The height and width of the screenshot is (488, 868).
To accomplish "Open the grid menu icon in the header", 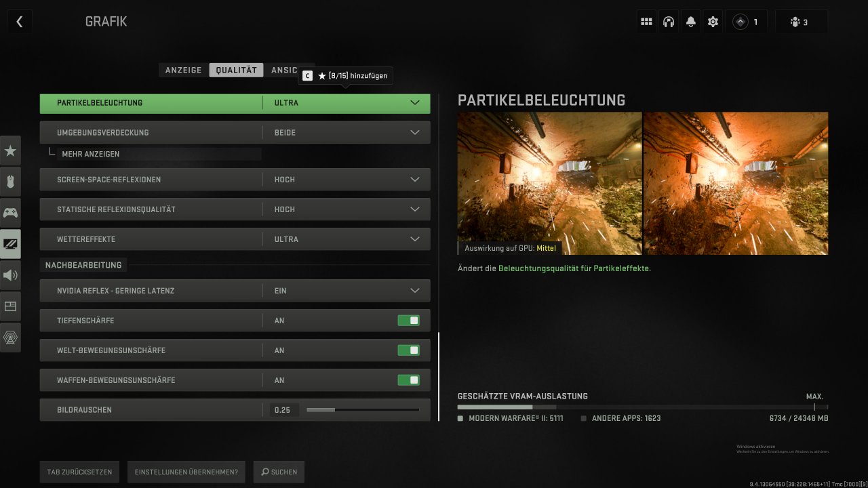I will pos(646,22).
